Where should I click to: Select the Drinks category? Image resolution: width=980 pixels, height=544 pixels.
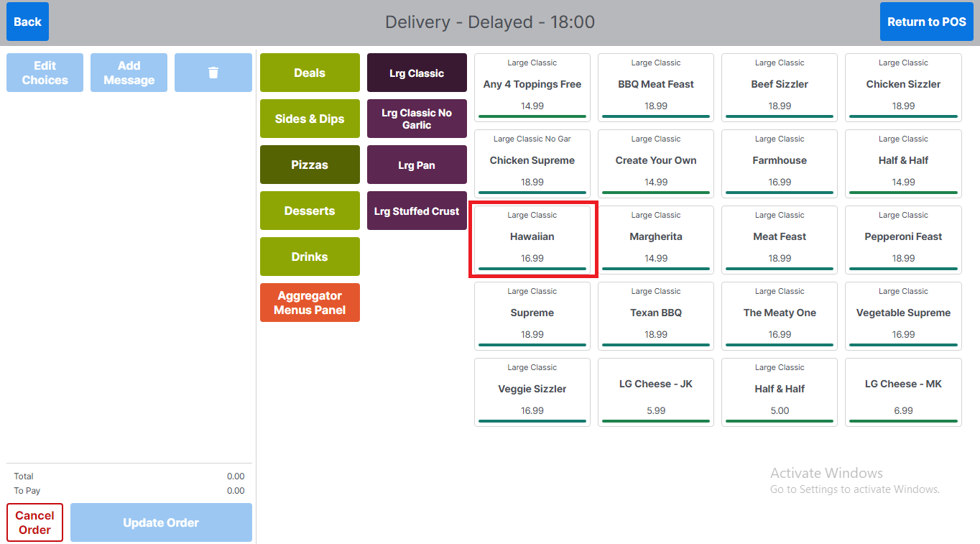(x=310, y=257)
